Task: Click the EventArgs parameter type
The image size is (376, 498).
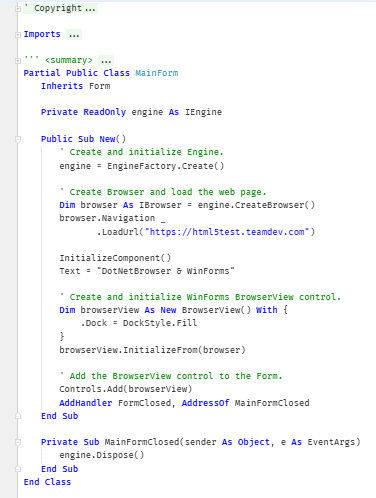Action: 331,442
